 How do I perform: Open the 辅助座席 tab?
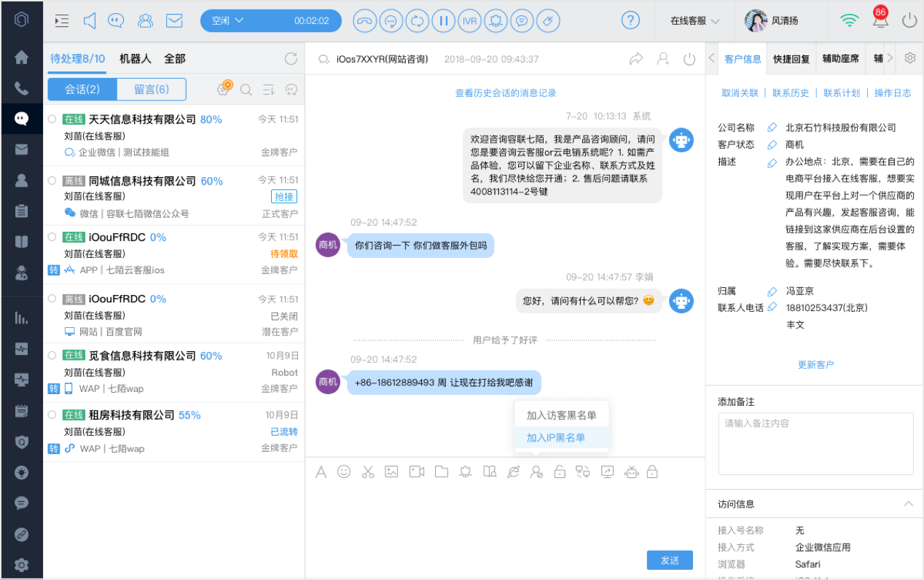(840, 59)
